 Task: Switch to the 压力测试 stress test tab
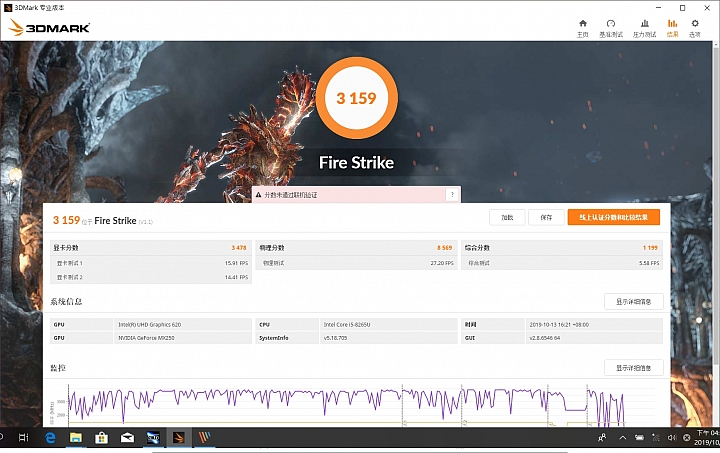644,28
